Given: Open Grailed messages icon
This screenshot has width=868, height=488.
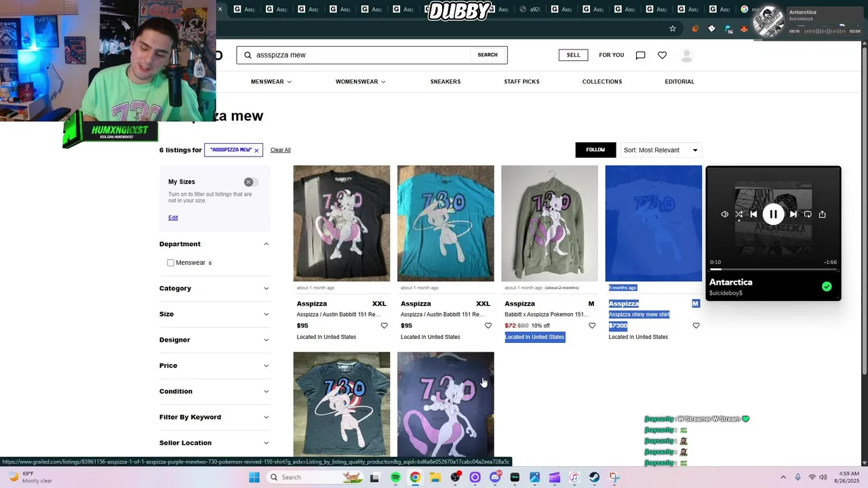Looking at the screenshot, I should click(640, 55).
